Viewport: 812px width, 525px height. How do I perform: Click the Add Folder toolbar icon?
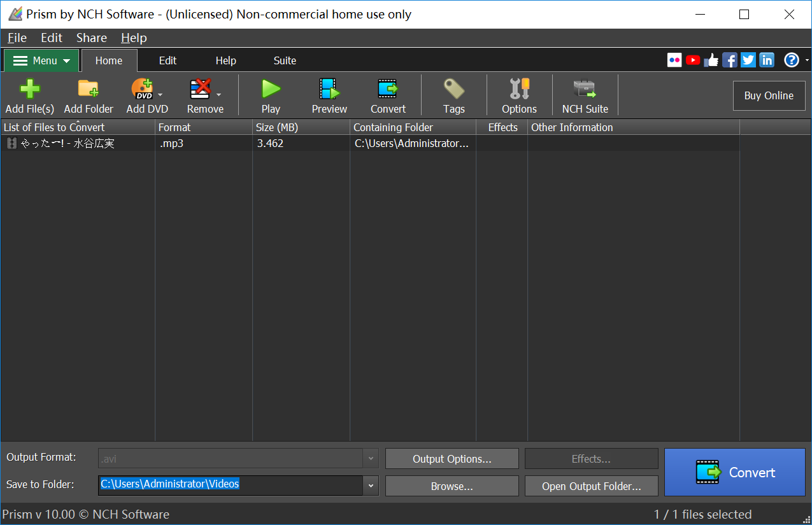point(89,95)
